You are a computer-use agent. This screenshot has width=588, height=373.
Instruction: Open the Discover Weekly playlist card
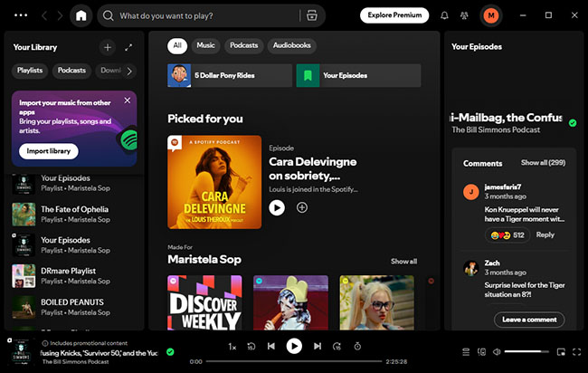[204, 302]
